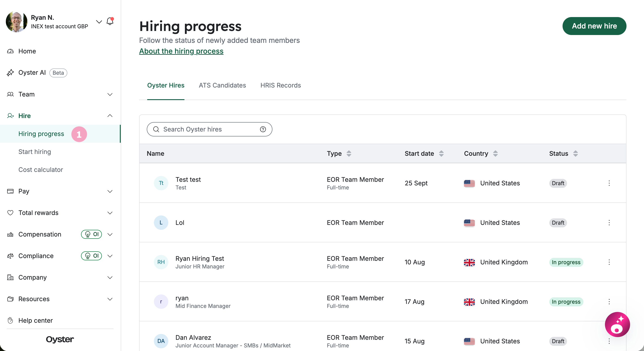Open Ryan Hiring Test hire record
Viewport: 644px width, 351px height.
pyautogui.click(x=383, y=262)
